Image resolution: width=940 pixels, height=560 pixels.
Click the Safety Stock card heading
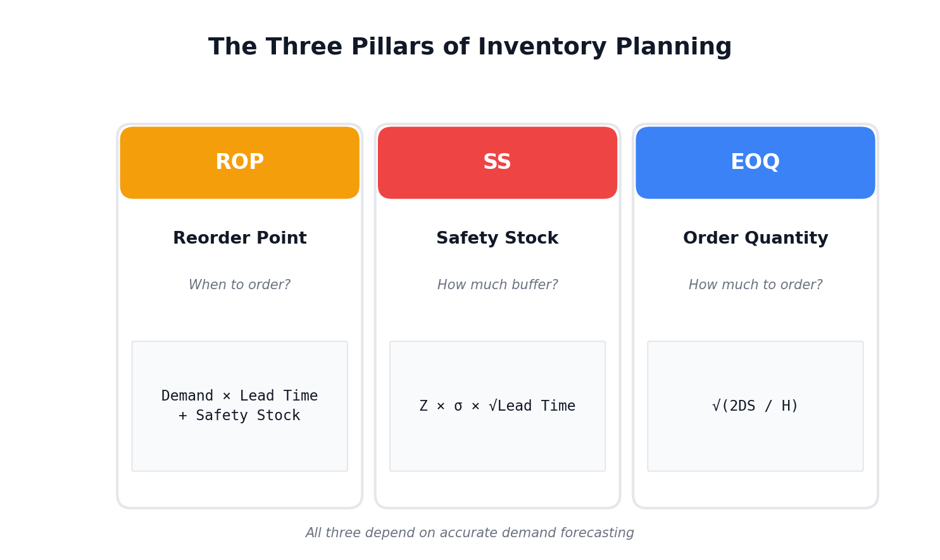click(497, 239)
